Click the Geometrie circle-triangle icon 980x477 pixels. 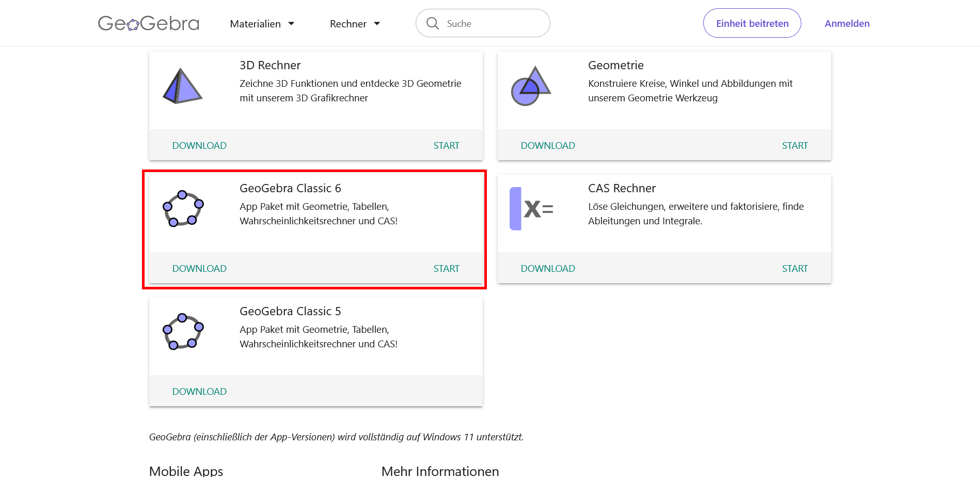click(531, 86)
